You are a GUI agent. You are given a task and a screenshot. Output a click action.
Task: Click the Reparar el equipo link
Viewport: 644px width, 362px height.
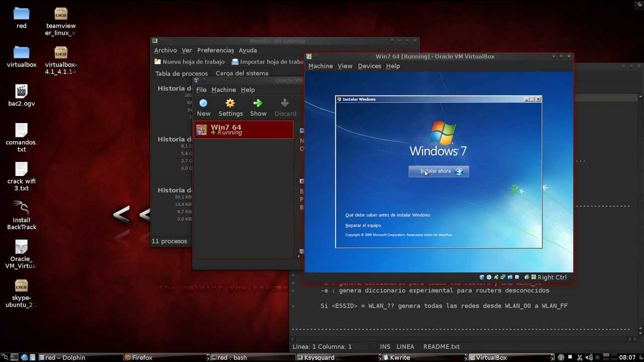363,225
